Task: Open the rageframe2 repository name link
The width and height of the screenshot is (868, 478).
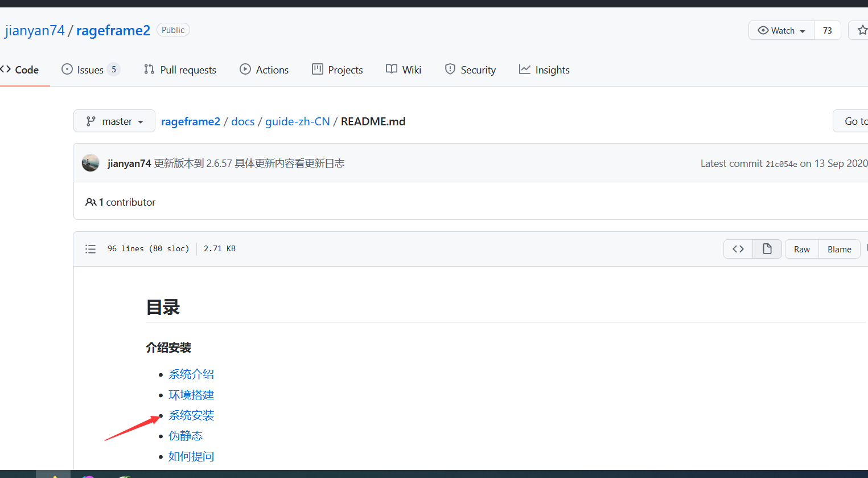Action: click(x=113, y=30)
